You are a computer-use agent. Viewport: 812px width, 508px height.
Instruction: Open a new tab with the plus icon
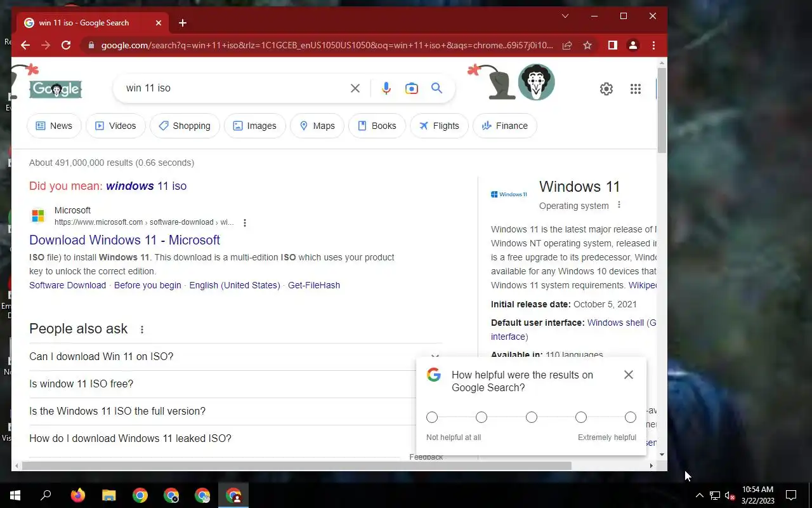point(183,23)
